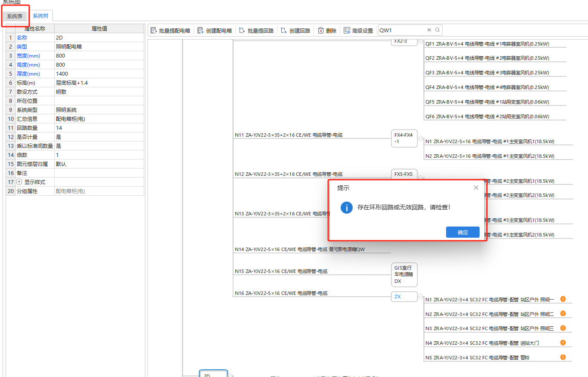Click warning icon on N3 站区户外 照明三
Screen dimensions: 588x377
click(x=563, y=328)
